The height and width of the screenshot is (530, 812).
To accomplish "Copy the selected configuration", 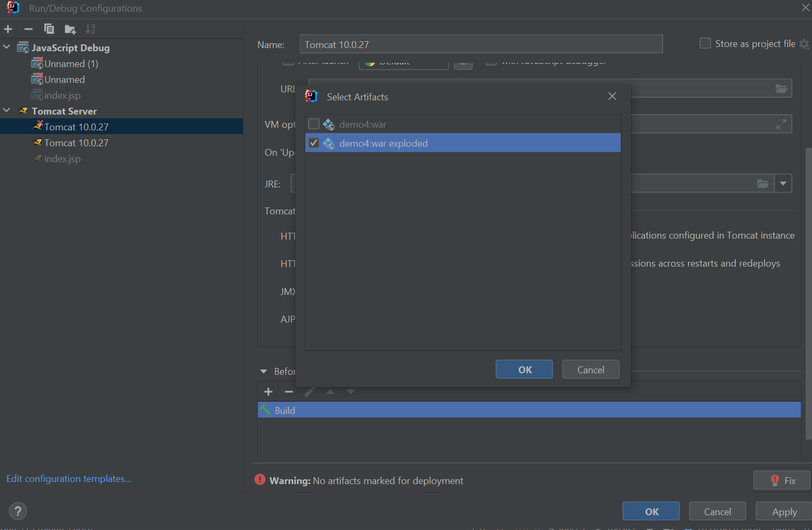I will pos(49,29).
